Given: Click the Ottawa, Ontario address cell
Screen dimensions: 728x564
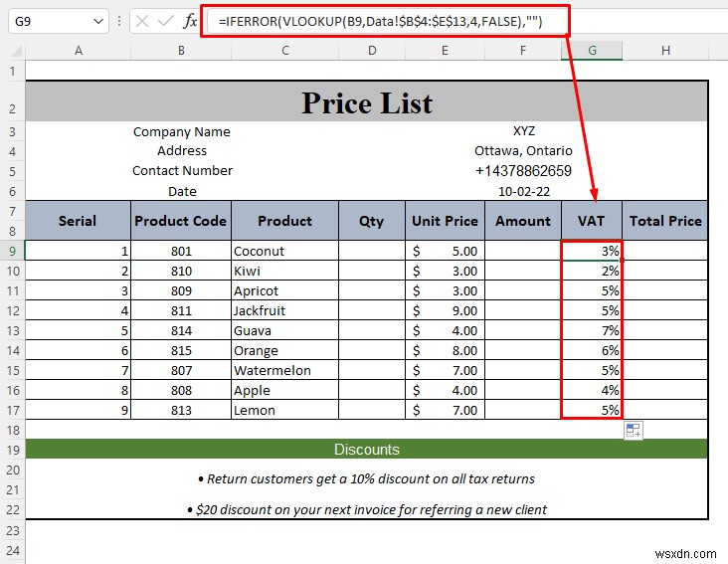Looking at the screenshot, I should click(523, 151).
